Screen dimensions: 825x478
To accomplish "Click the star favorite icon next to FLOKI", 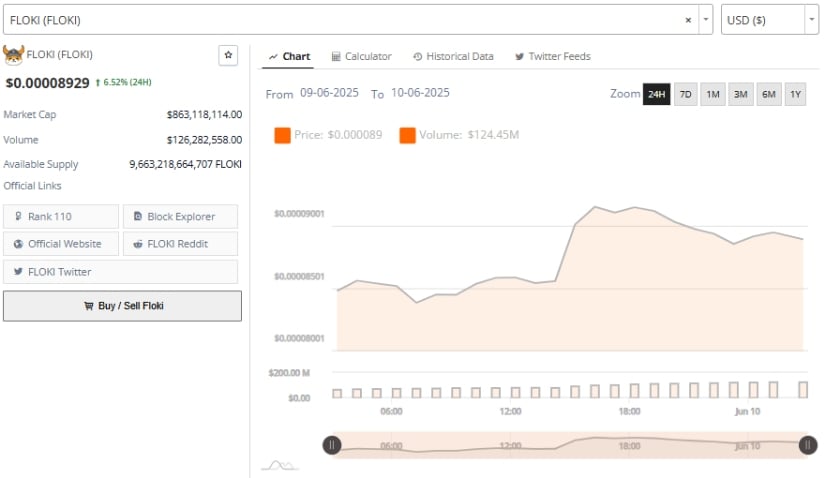I will tap(228, 55).
